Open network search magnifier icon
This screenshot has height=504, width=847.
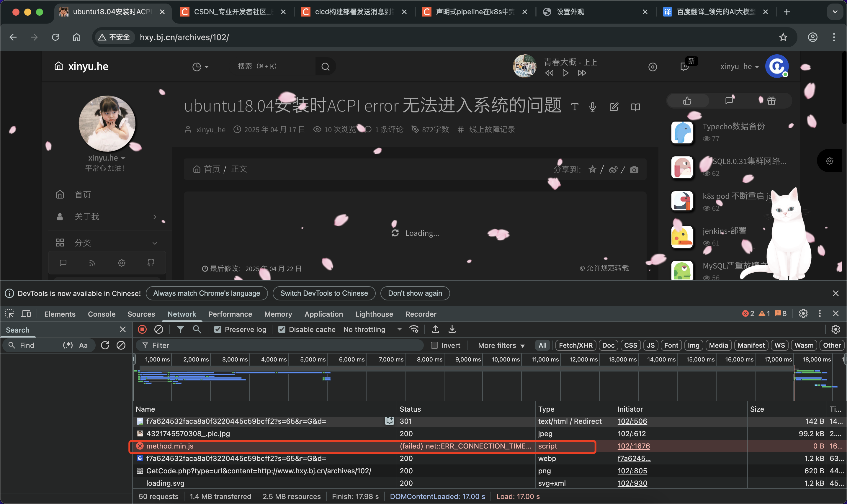(197, 329)
